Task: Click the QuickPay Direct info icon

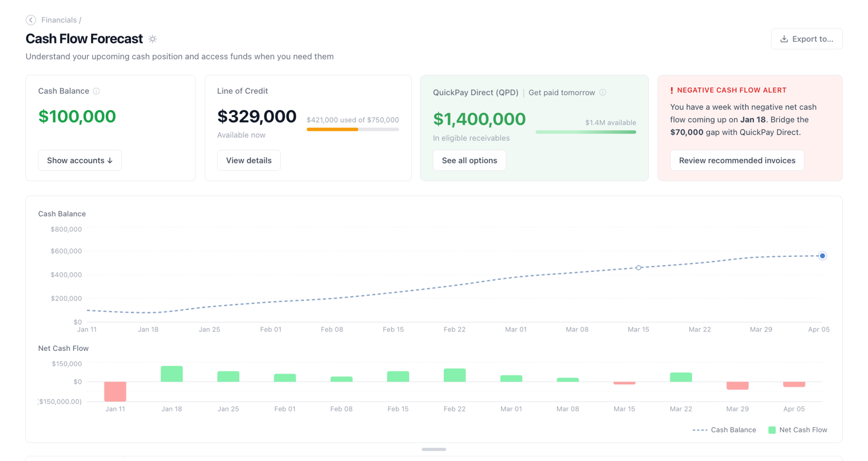Action: (x=603, y=92)
